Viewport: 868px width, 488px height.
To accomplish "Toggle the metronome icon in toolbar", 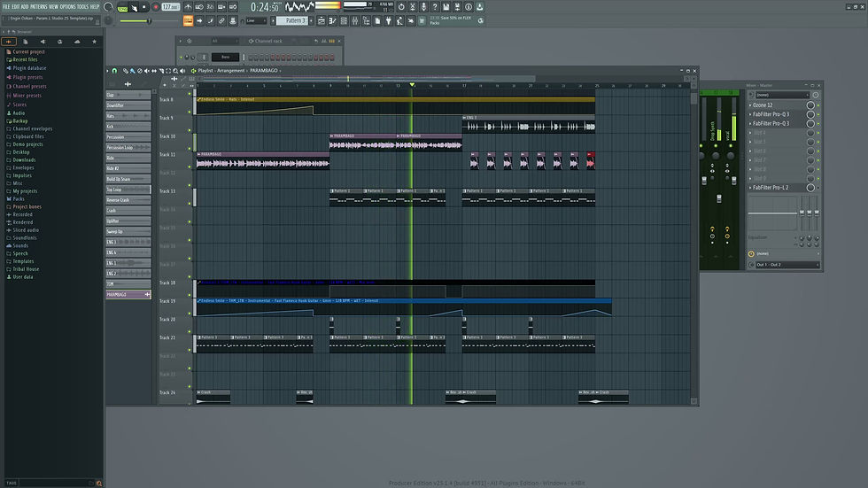I will pyautogui.click(x=188, y=7).
